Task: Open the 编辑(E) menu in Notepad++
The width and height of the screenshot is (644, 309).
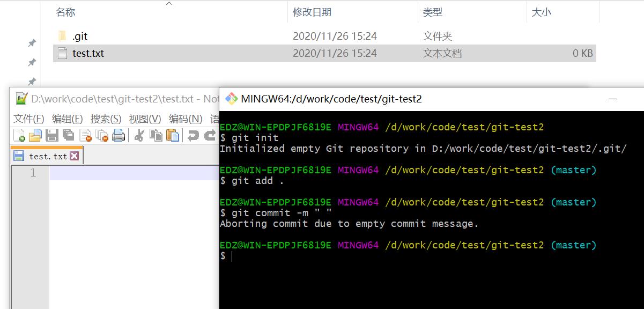Action: pyautogui.click(x=68, y=119)
